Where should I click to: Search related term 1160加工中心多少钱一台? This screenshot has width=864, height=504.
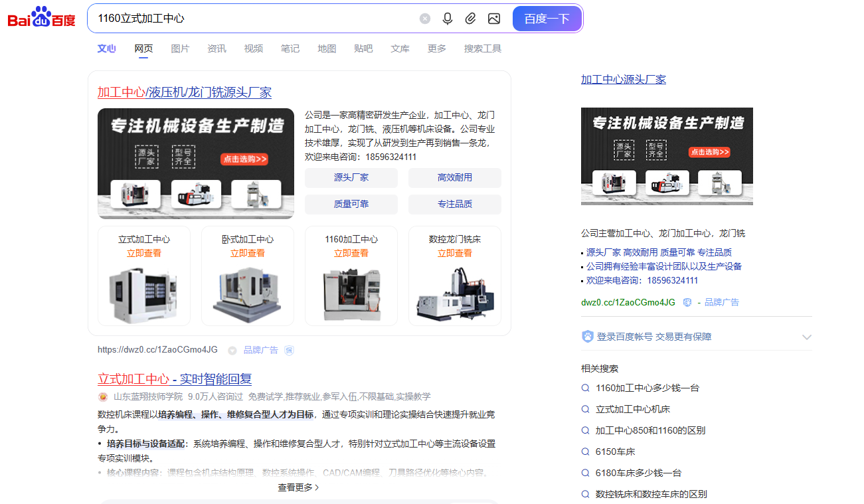(648, 388)
